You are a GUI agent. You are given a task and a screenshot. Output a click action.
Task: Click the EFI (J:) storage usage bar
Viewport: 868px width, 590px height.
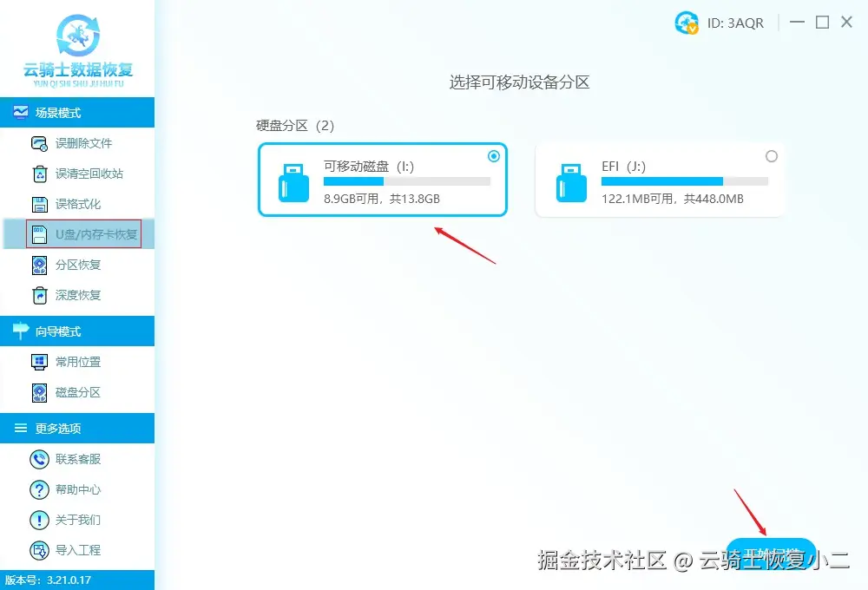tap(684, 181)
